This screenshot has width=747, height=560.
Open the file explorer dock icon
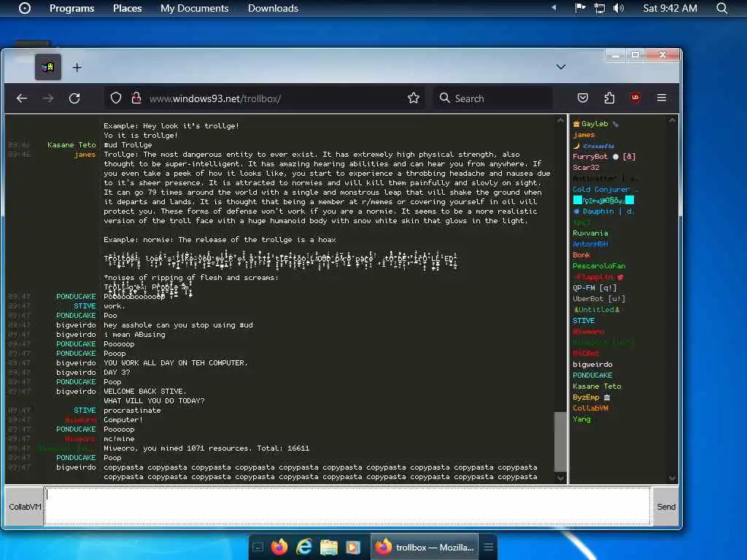(329, 547)
